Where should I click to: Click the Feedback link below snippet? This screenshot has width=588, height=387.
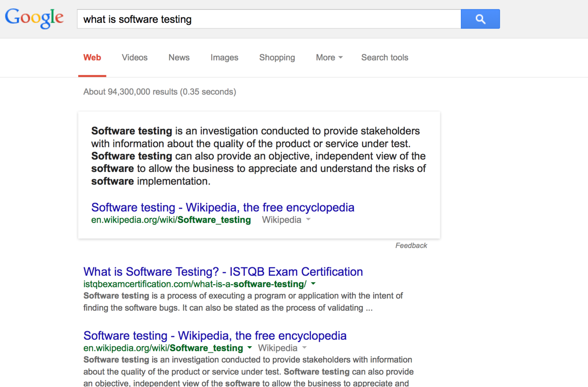[x=411, y=246]
